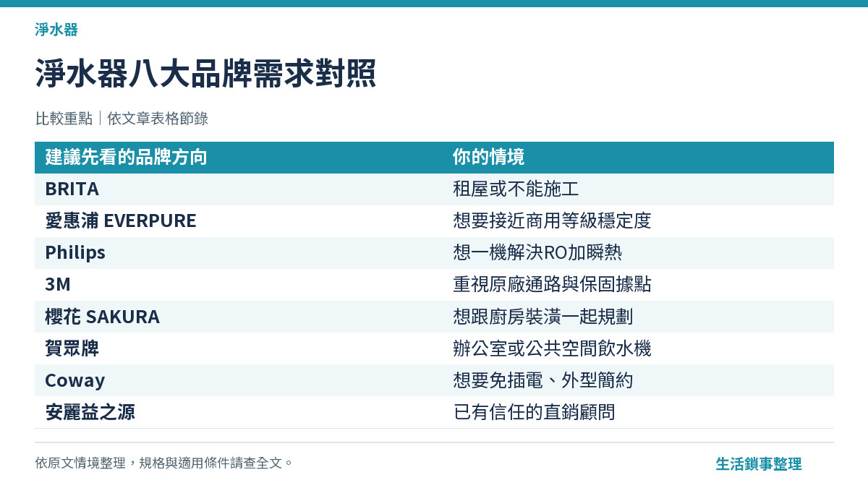Select the Philips brand cell
This screenshot has height=488, width=868.
(x=75, y=253)
